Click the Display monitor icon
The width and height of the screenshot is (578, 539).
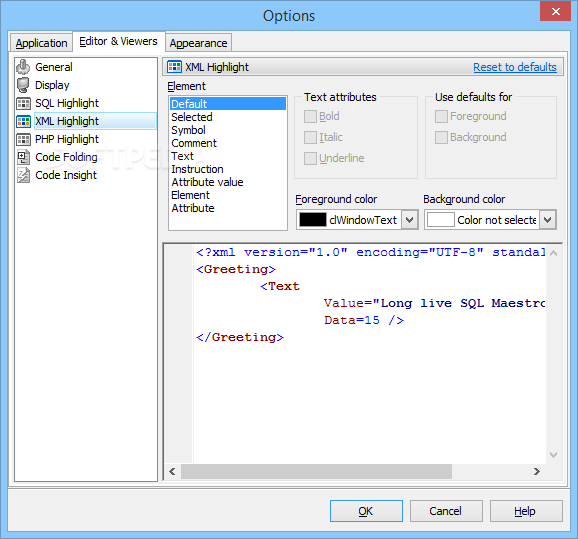point(23,85)
